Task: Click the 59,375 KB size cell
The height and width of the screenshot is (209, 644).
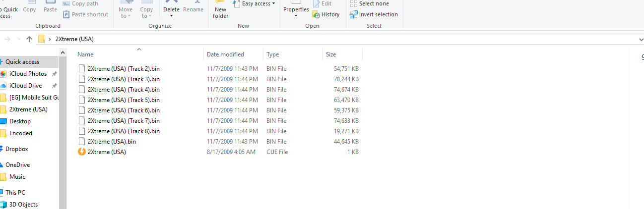Action: (346, 110)
